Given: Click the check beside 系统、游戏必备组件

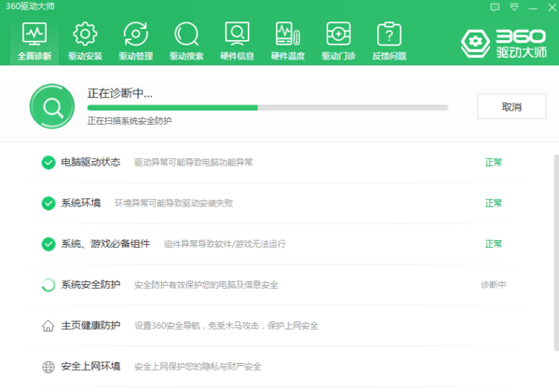Looking at the screenshot, I should [48, 244].
